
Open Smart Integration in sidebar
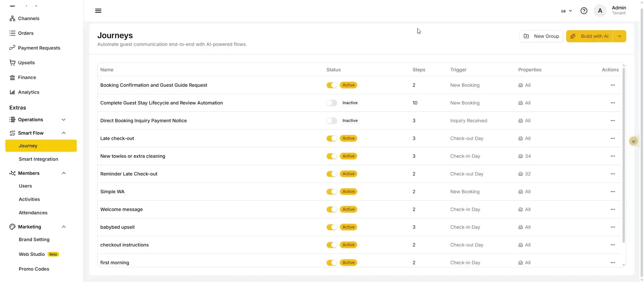click(x=38, y=159)
